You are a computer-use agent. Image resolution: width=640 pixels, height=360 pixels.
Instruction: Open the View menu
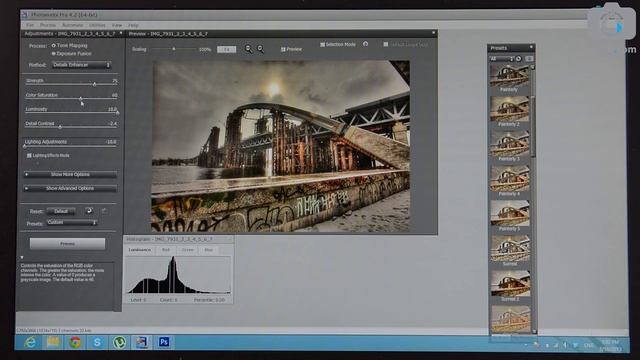pyautogui.click(x=117, y=25)
